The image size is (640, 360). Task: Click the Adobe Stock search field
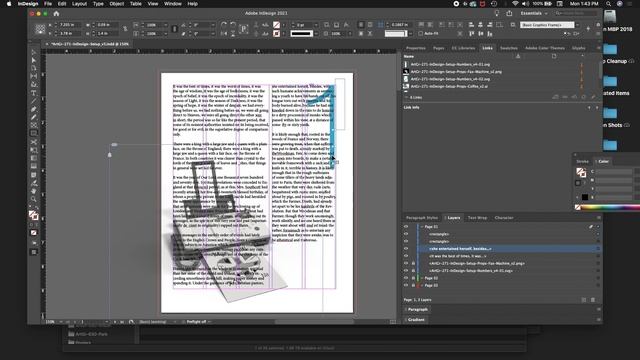point(575,13)
